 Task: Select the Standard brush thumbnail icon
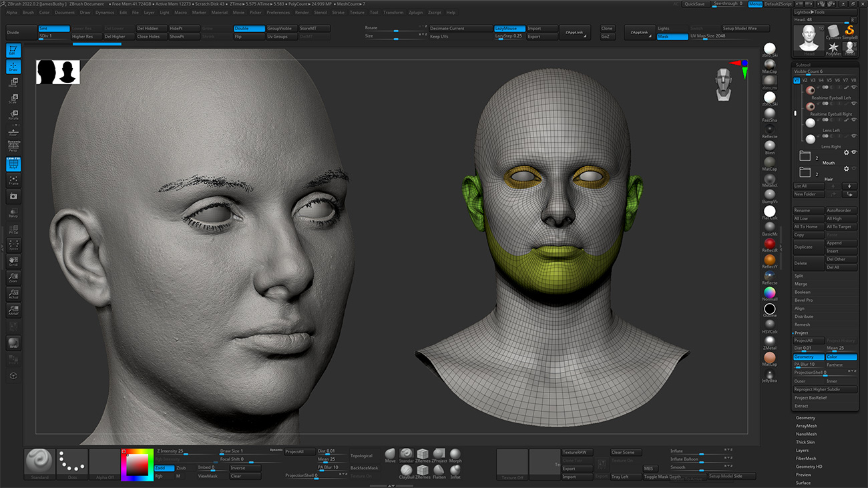point(39,461)
